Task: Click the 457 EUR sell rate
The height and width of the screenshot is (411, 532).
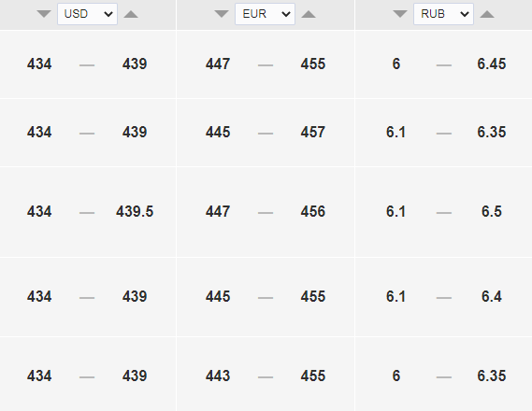Action: click(x=313, y=132)
